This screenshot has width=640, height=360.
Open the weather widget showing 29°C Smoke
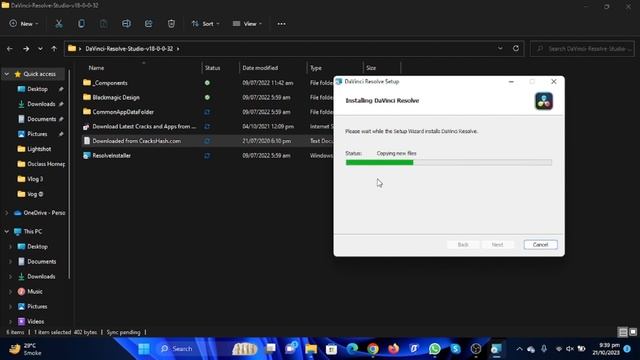click(25, 349)
